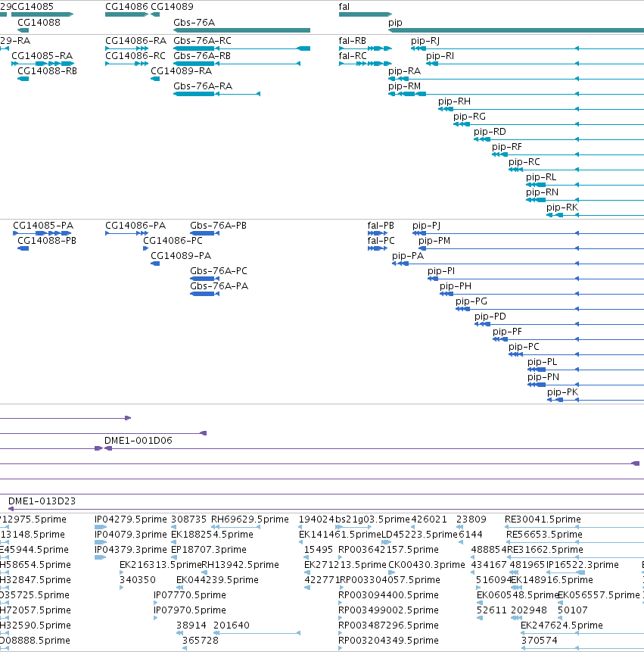Click EST EK247624.5prime

point(582,633)
